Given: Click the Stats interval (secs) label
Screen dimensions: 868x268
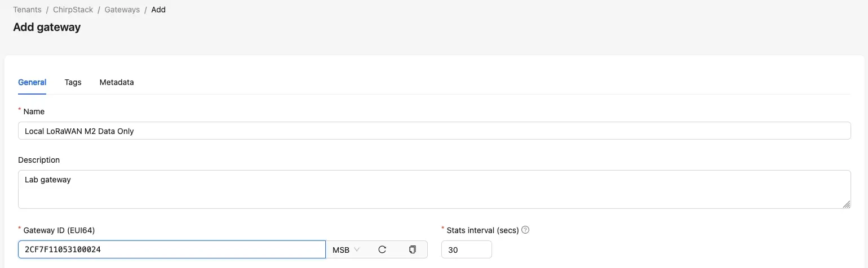Looking at the screenshot, I should [482, 230].
